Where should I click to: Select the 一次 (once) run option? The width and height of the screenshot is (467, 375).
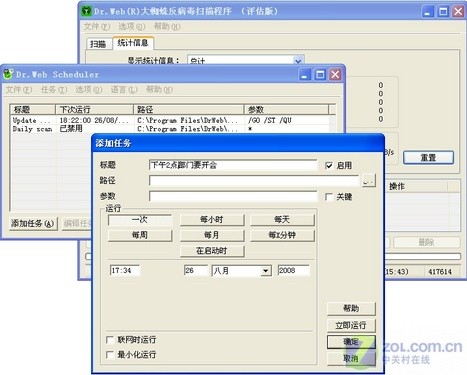[x=140, y=220]
